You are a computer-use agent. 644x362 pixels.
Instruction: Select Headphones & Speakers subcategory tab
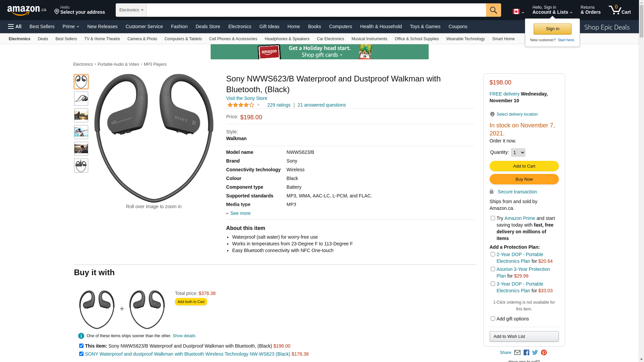[x=287, y=39]
